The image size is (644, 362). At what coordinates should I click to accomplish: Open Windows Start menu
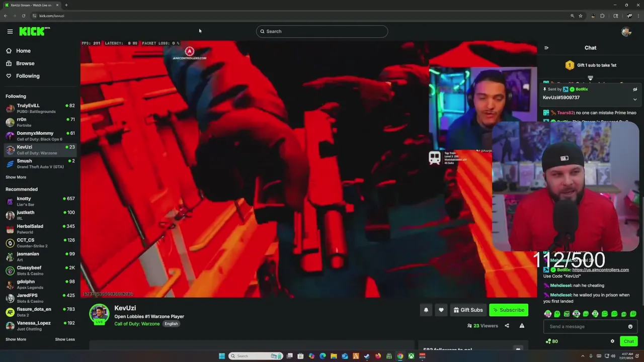coord(222,356)
